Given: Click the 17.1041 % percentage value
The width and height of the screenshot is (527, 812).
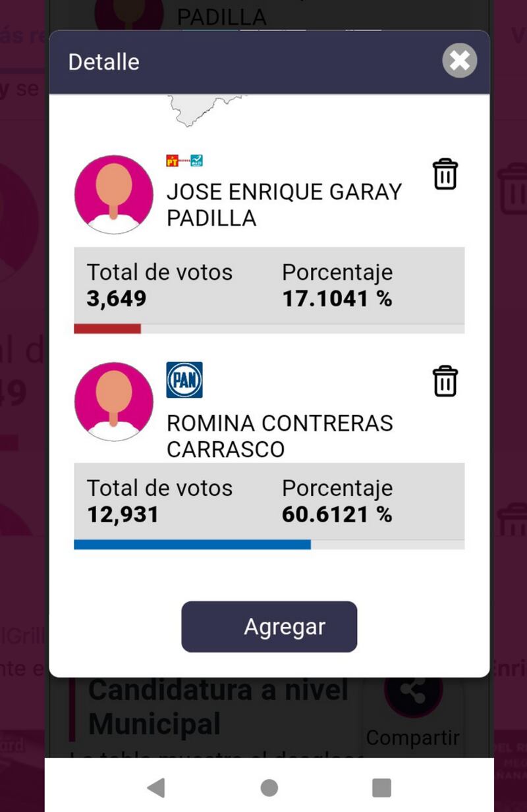Looking at the screenshot, I should (x=337, y=299).
